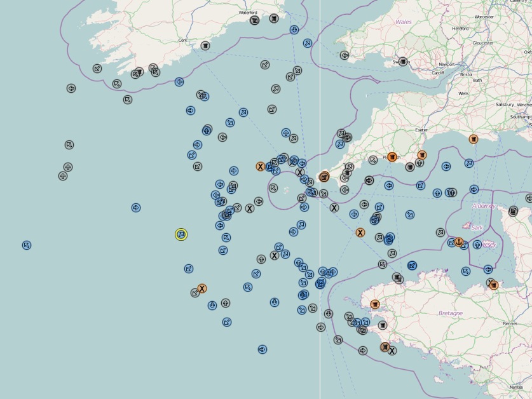Click the orange X marker southwest of the map

click(x=202, y=288)
